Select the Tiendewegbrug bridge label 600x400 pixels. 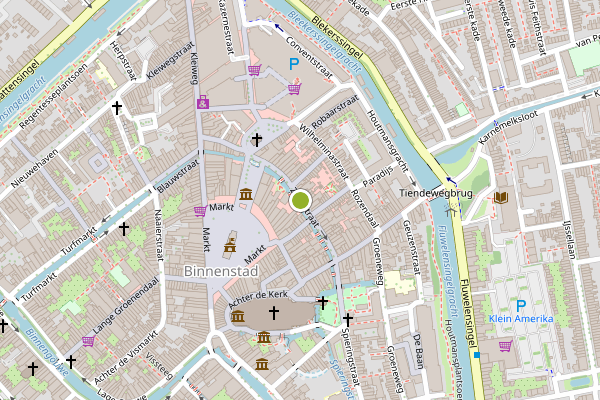tap(436, 193)
